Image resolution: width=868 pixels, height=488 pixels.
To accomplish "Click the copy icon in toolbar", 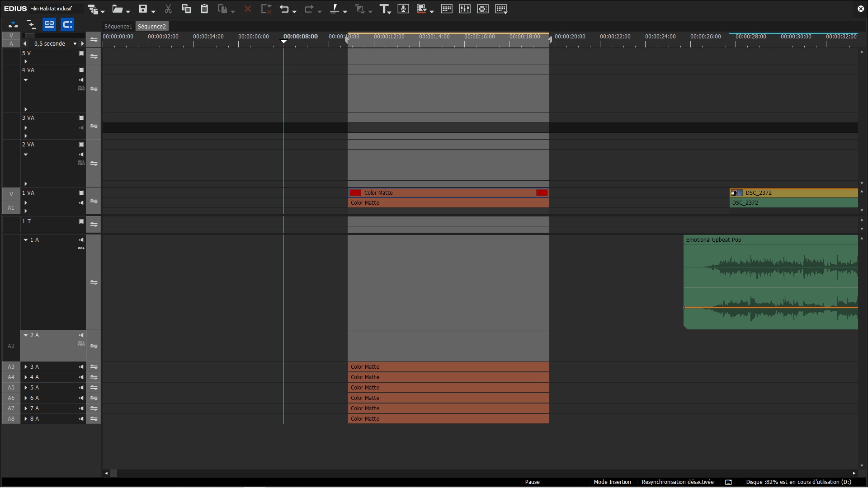I will [186, 9].
